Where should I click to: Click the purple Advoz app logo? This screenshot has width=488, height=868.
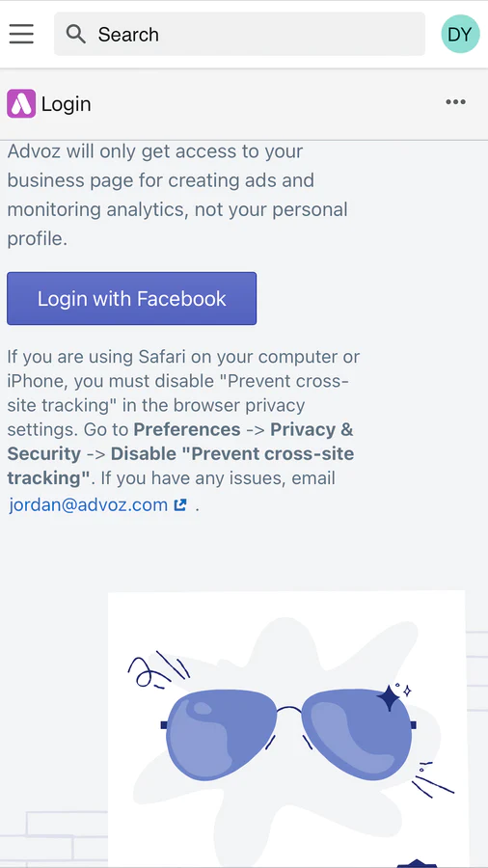click(x=21, y=103)
